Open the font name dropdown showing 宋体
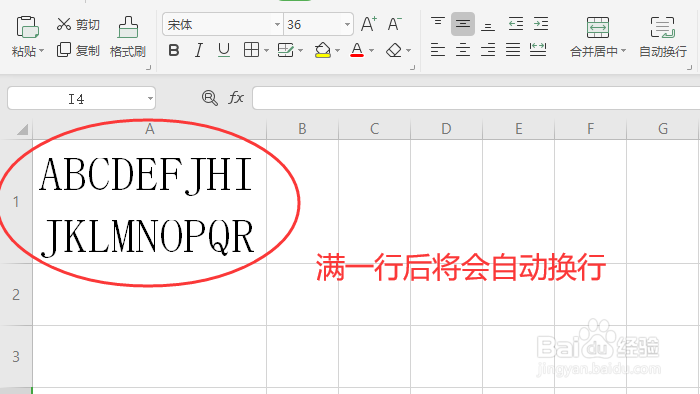 (277, 25)
